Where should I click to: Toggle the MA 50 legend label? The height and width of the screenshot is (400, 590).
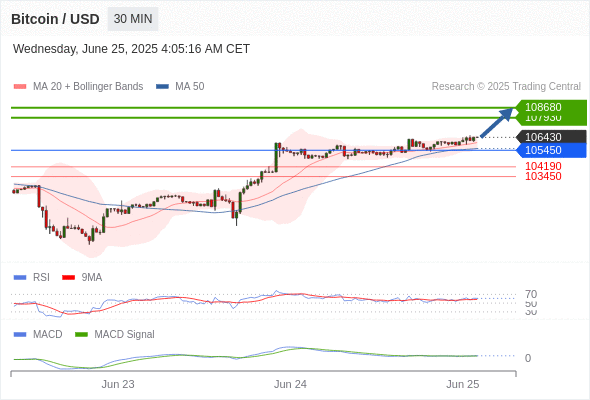tap(190, 87)
